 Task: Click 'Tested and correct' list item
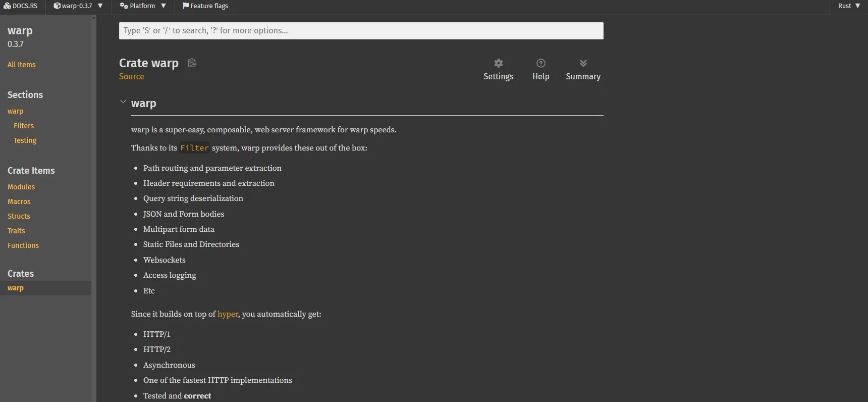coord(177,396)
